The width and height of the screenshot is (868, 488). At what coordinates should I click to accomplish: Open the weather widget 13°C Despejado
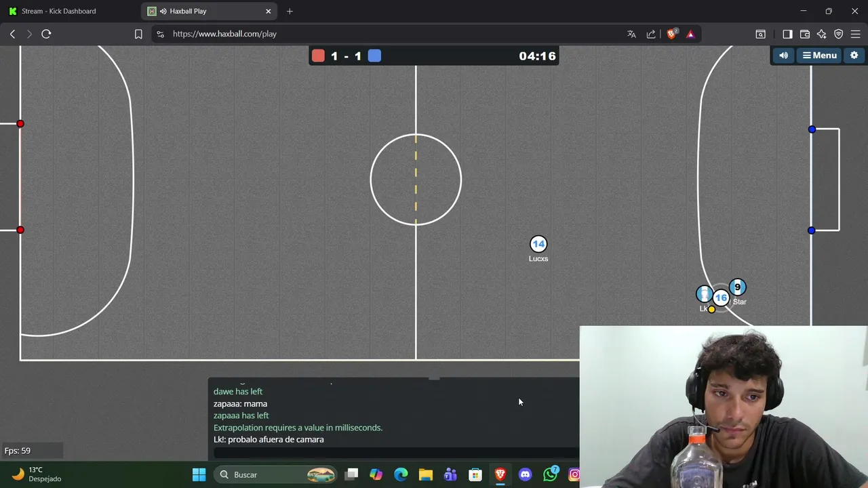pyautogui.click(x=37, y=474)
